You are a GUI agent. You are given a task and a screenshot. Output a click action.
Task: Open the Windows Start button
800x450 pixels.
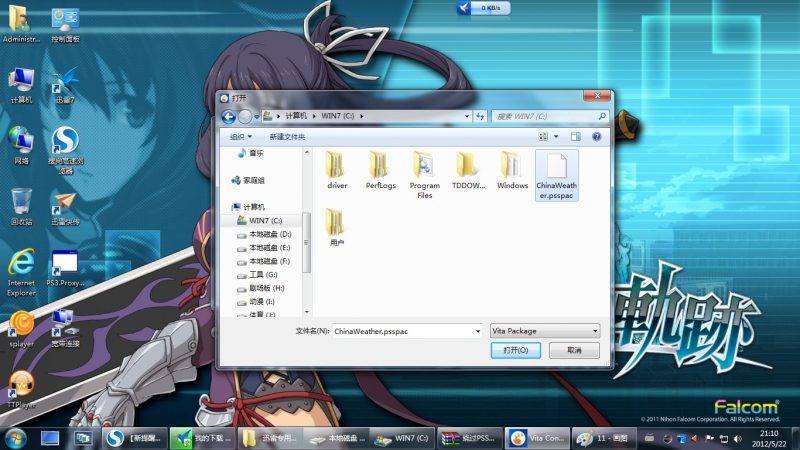pos(15,438)
